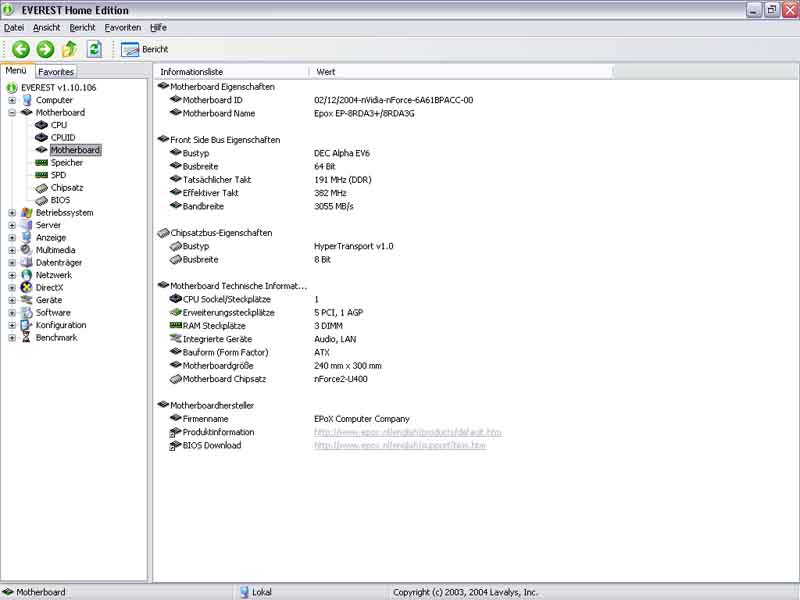
Task: Click the Datenträger drive icon
Action: (27, 262)
